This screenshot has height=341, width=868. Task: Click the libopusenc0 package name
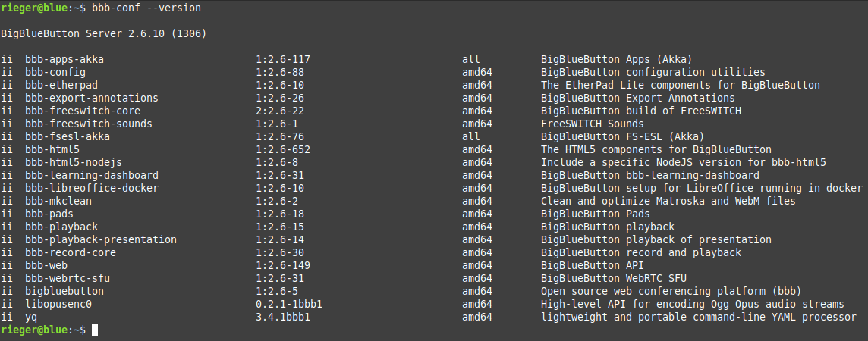[58, 304]
